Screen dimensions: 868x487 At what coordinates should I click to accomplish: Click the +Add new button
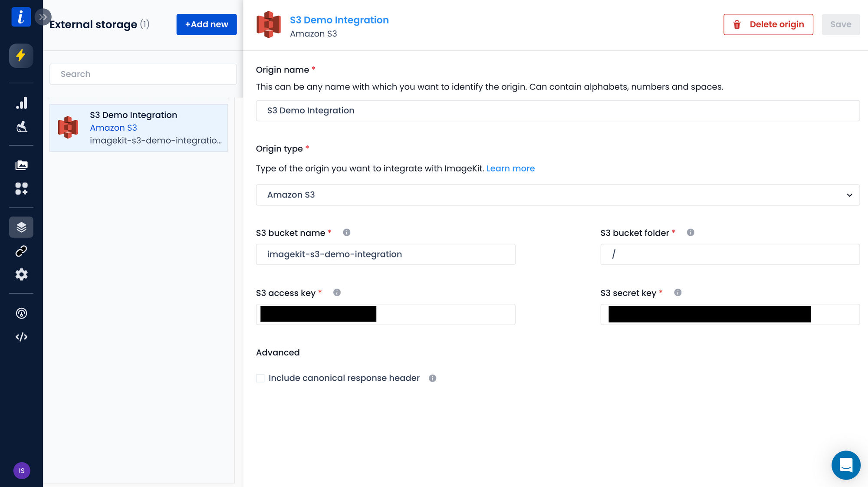207,24
